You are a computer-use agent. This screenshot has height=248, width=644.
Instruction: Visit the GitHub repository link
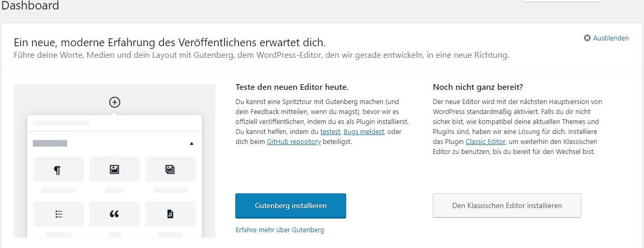point(294,141)
